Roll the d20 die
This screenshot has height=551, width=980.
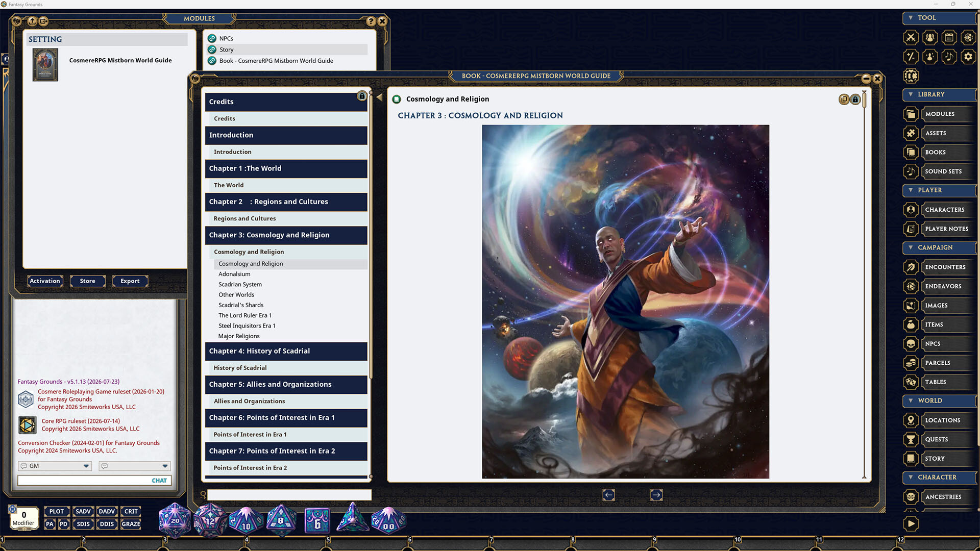click(175, 520)
